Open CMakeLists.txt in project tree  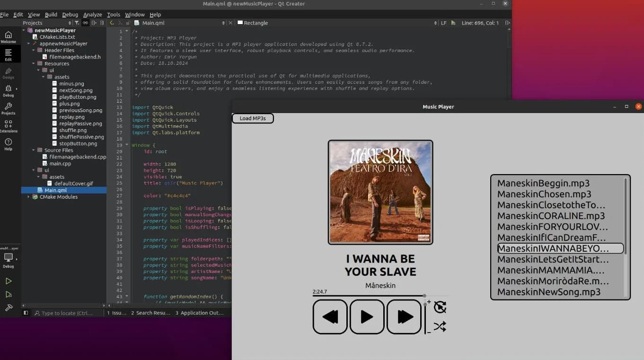tap(57, 37)
